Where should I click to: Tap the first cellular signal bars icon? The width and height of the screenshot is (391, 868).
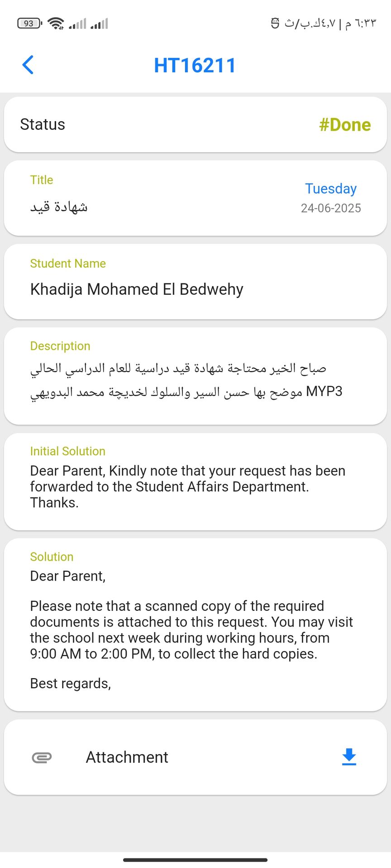77,24
